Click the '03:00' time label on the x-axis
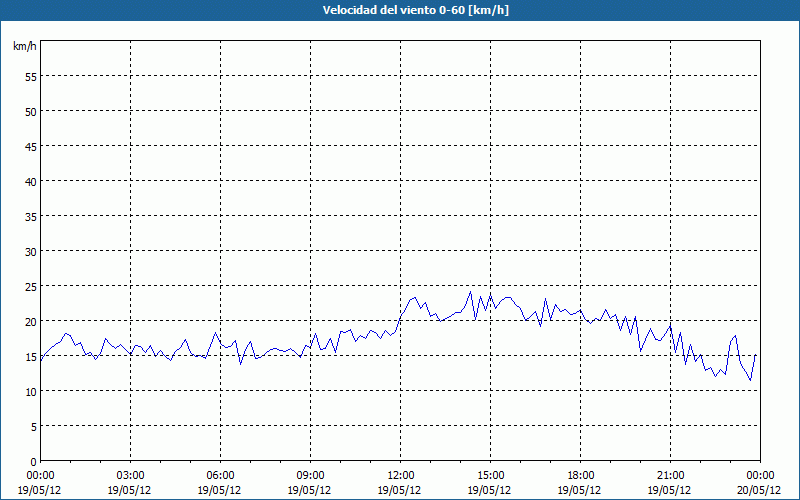800x500 pixels. pyautogui.click(x=130, y=476)
